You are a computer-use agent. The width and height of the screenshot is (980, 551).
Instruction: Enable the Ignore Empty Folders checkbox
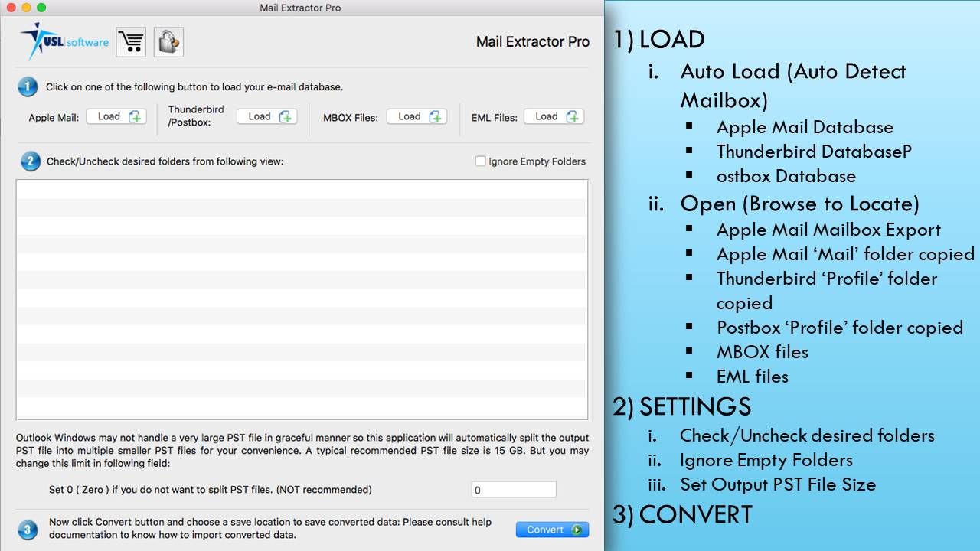(480, 161)
